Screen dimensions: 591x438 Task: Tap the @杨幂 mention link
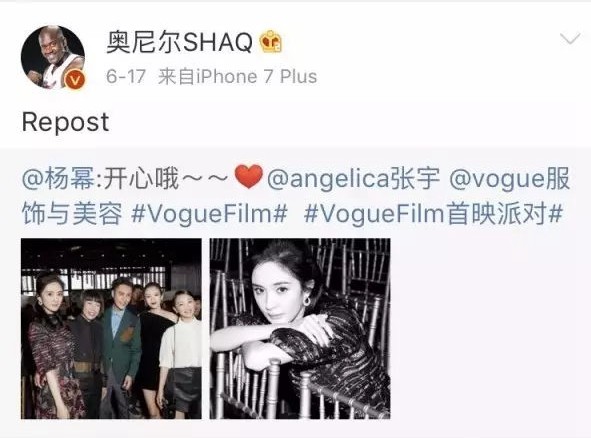coord(58,178)
